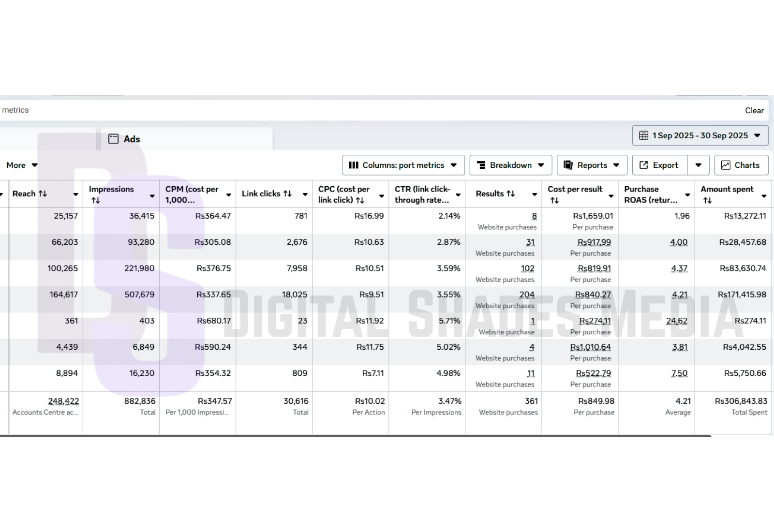This screenshot has height=532, width=774.
Task: Open the 1 Sep 2025 - 30 Sep 2025 date selector
Action: pyautogui.click(x=700, y=135)
